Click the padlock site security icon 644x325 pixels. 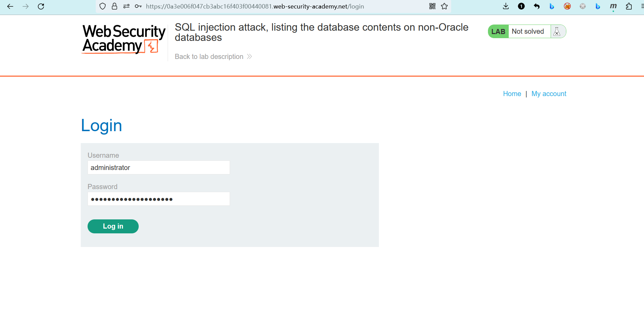click(114, 6)
